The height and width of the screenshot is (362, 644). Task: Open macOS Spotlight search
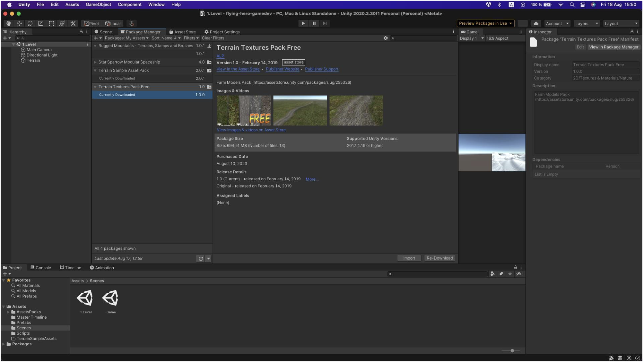[572, 4]
